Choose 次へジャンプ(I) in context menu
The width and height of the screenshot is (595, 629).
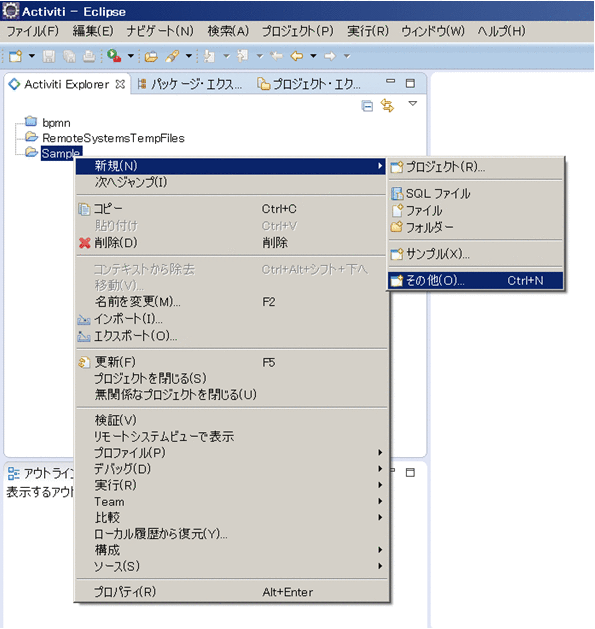[231, 182]
